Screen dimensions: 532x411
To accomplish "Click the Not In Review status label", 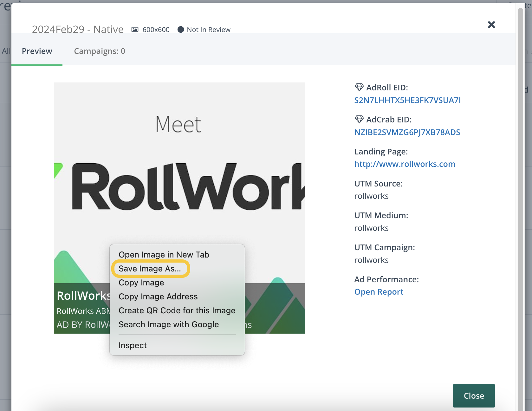I will point(209,29).
